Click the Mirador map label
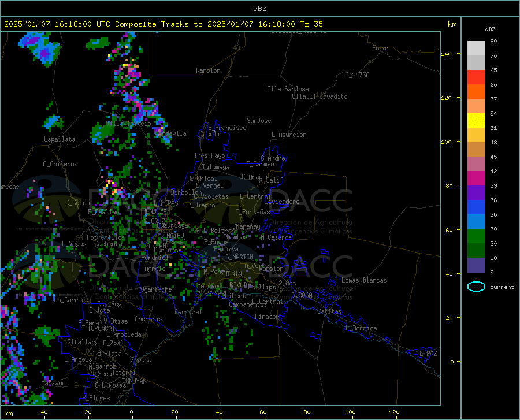The height and width of the screenshot is (420, 520). pyautogui.click(x=266, y=317)
